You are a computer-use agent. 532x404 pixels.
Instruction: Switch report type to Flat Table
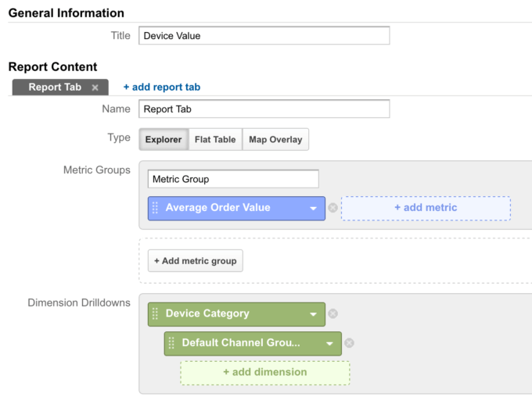point(215,139)
